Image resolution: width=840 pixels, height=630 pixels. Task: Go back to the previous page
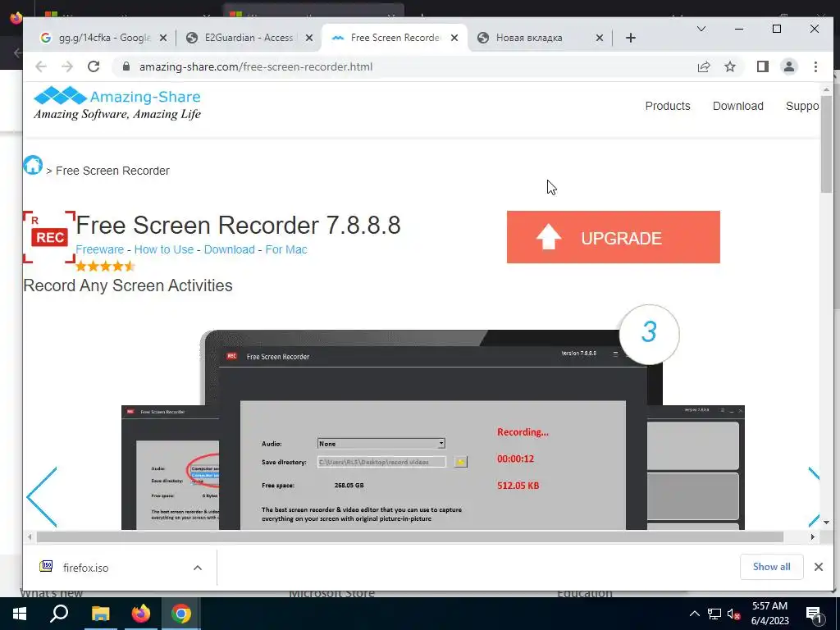coord(41,67)
